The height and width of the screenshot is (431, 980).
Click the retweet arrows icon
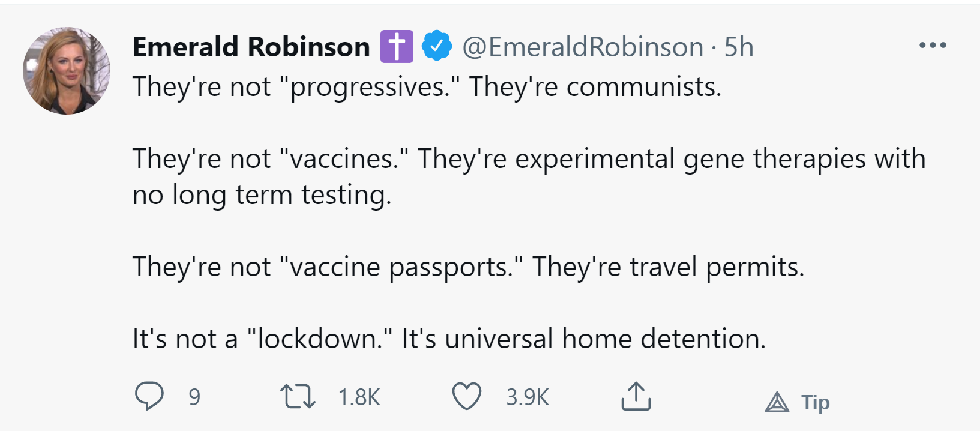coord(298,397)
